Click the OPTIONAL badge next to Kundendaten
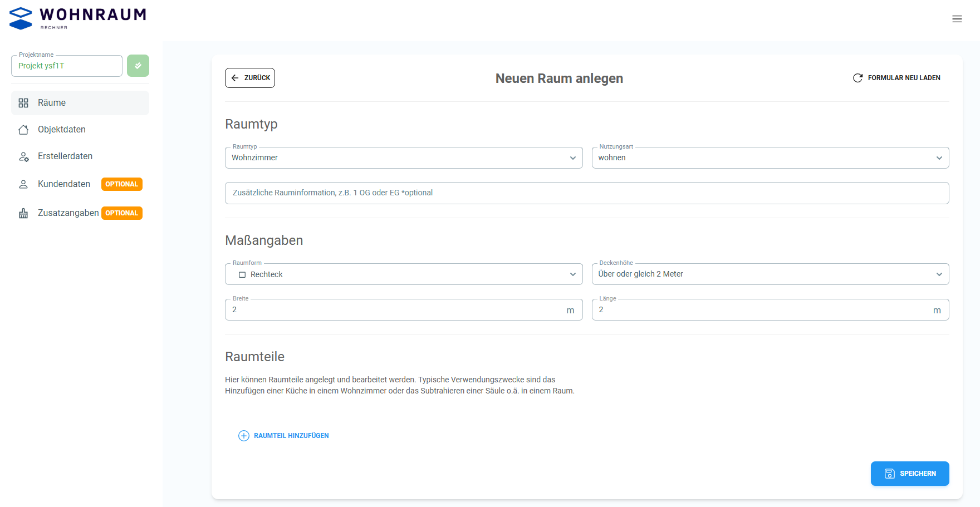This screenshot has height=507, width=980. pos(122,184)
